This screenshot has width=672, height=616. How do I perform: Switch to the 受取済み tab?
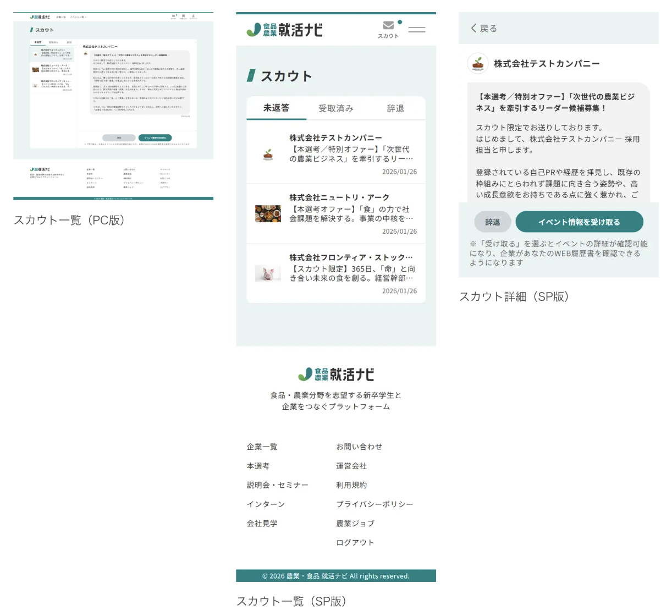(335, 108)
